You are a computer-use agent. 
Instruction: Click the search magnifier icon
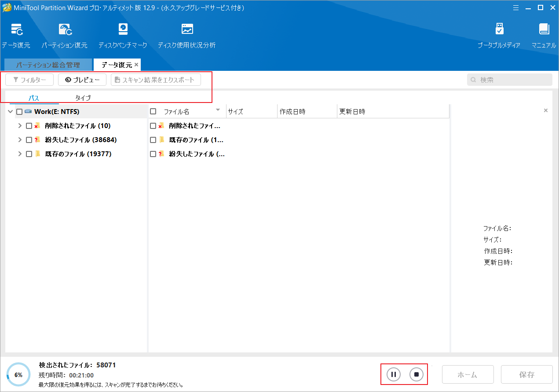[474, 80]
